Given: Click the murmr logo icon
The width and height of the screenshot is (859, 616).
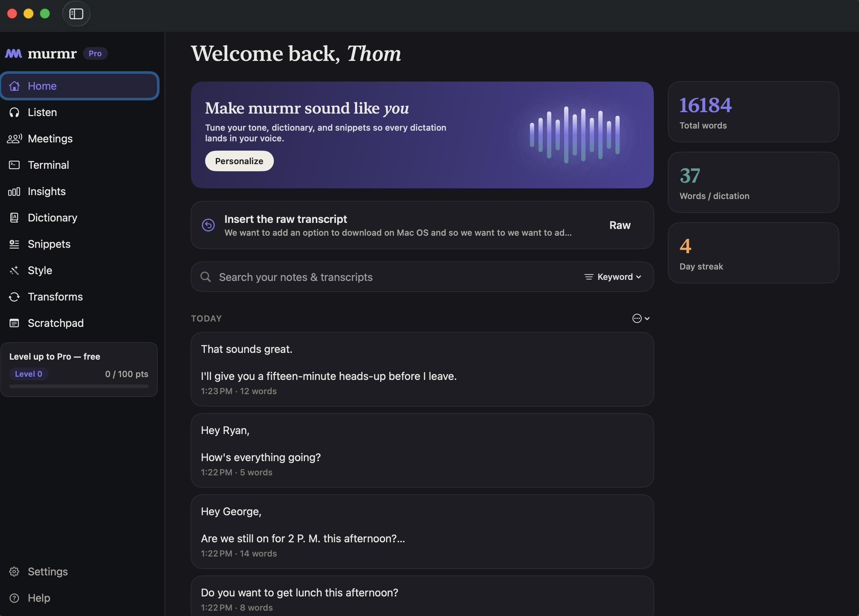Looking at the screenshot, I should [14, 53].
